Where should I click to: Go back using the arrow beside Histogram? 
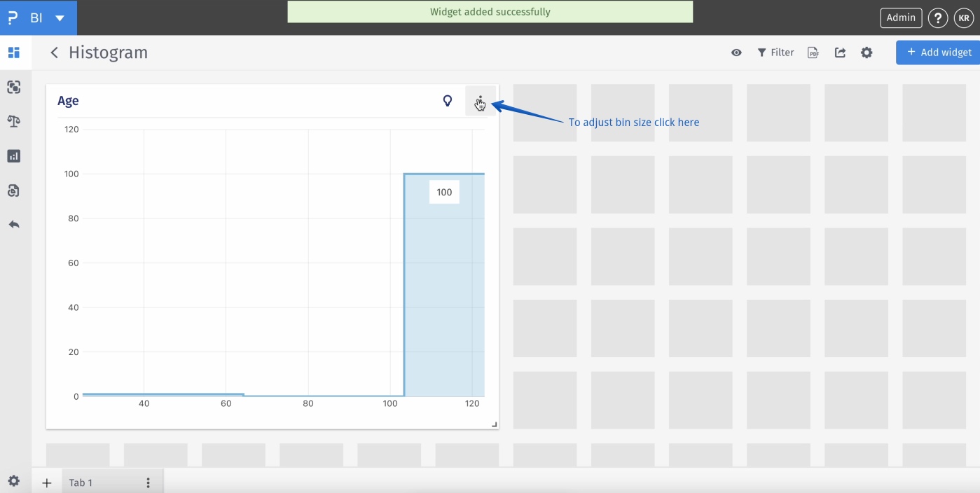54,53
